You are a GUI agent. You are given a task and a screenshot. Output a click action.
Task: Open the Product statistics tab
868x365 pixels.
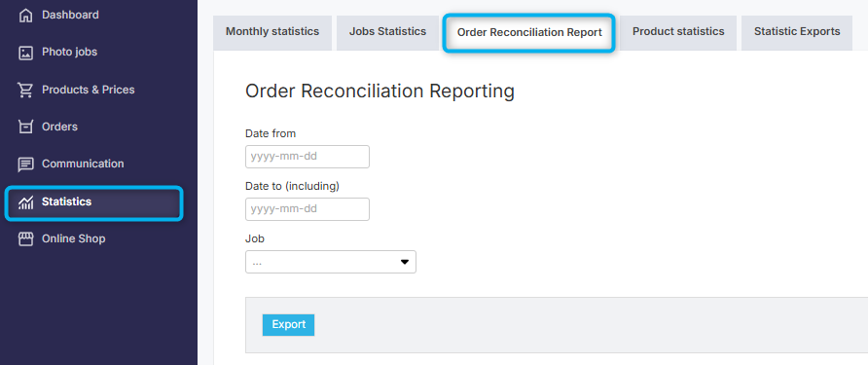[x=678, y=33]
